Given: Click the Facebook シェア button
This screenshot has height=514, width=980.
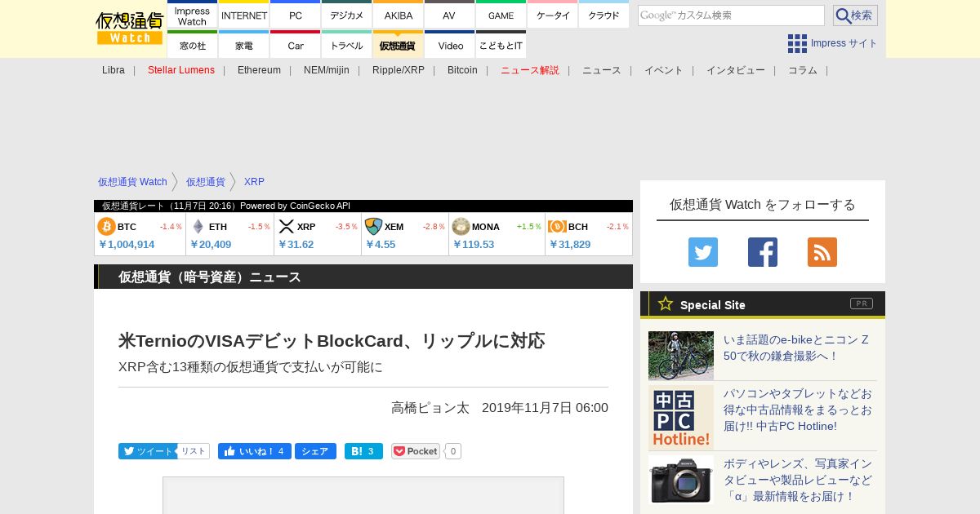Looking at the screenshot, I should 315,451.
